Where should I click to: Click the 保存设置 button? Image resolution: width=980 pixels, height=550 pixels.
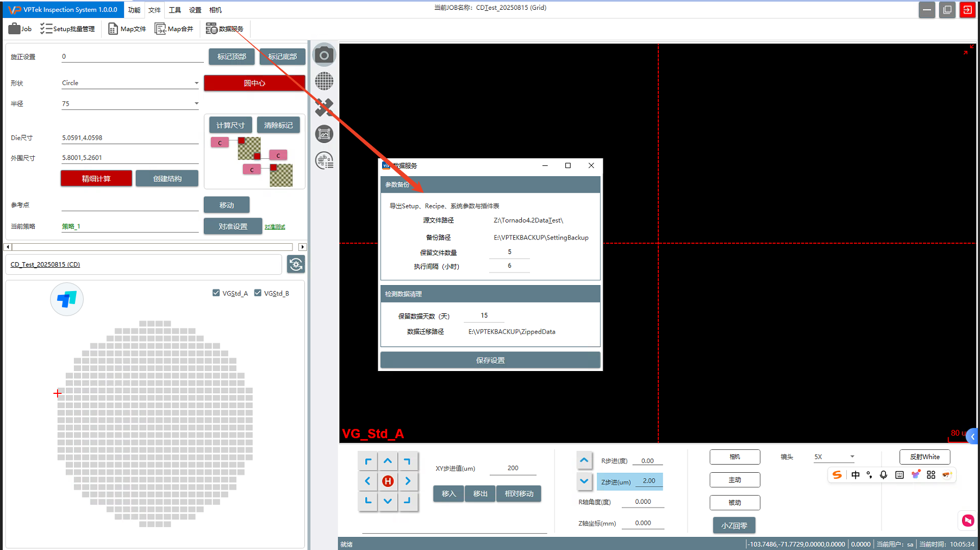point(490,360)
